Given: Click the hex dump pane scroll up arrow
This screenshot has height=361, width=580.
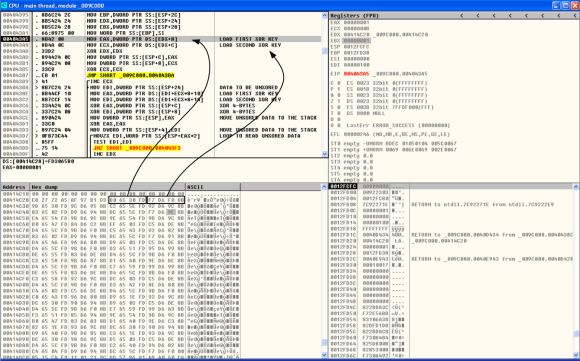Looking at the screenshot, I should pos(325,186).
